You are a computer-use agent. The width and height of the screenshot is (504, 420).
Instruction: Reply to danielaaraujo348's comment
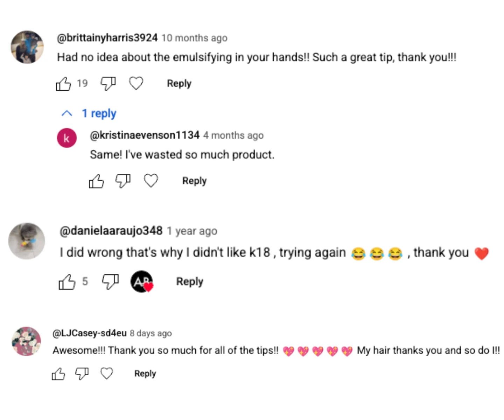tap(190, 281)
